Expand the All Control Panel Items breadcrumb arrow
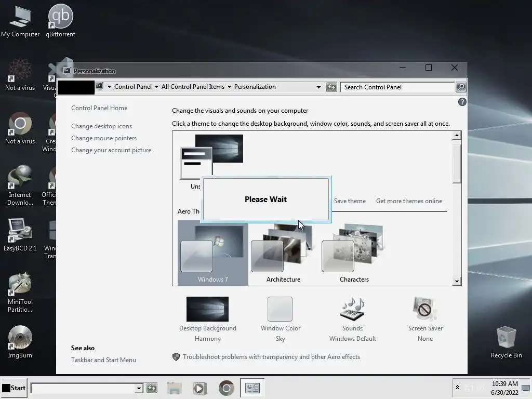This screenshot has height=399, width=532. [229, 87]
